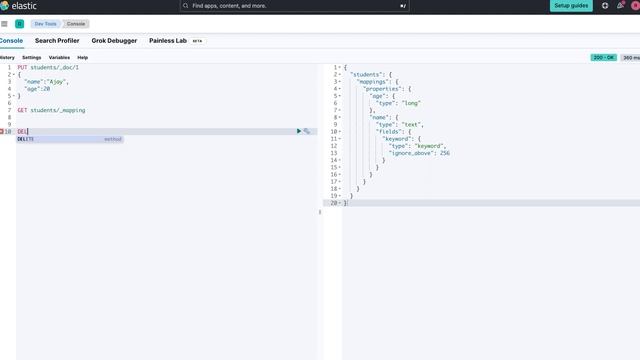The width and height of the screenshot is (640, 360).
Task: Open the Painless Lab tab
Action: [x=168, y=41]
